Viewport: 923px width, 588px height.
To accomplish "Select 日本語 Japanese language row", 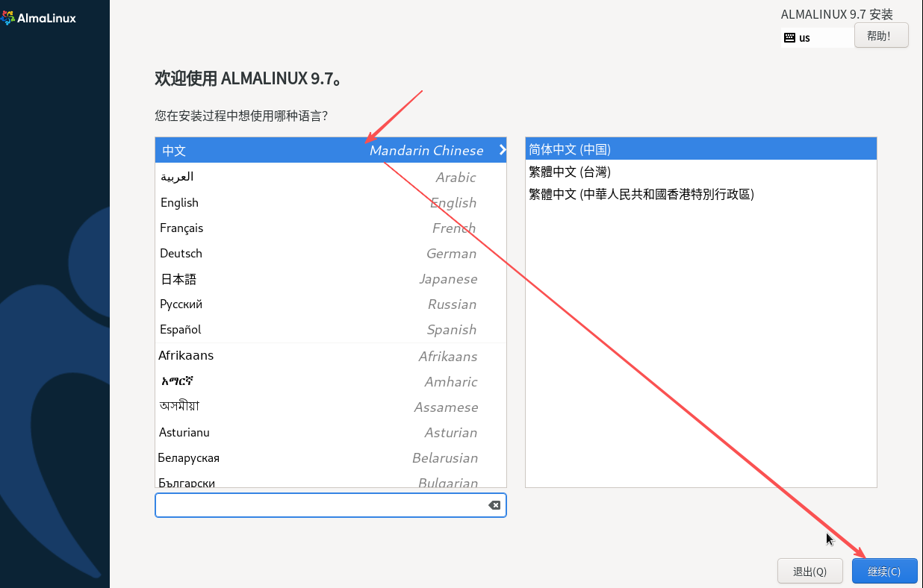I will pos(331,278).
